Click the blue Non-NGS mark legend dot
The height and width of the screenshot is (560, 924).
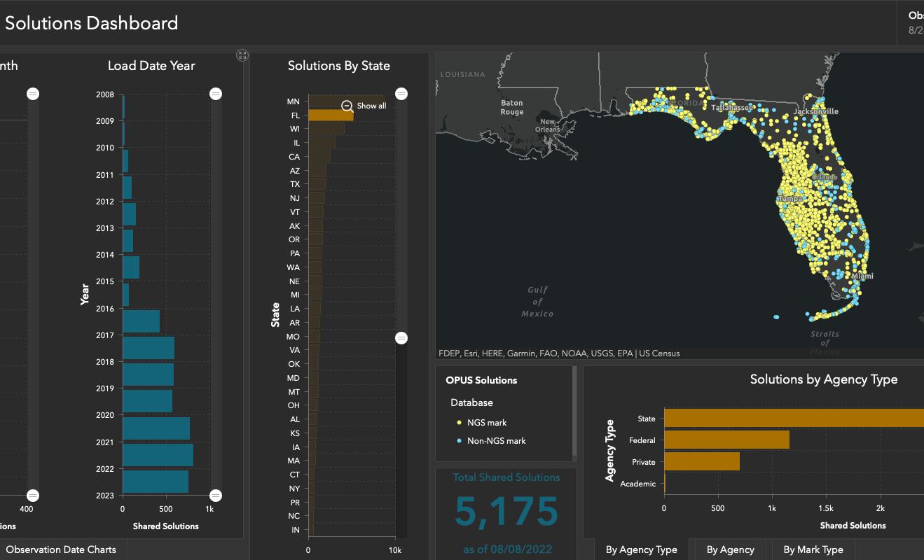(x=460, y=441)
